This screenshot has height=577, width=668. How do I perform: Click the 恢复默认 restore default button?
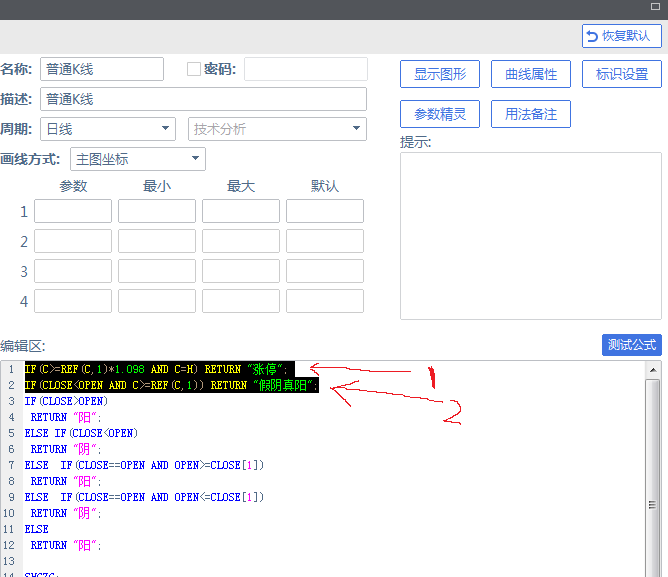point(622,36)
